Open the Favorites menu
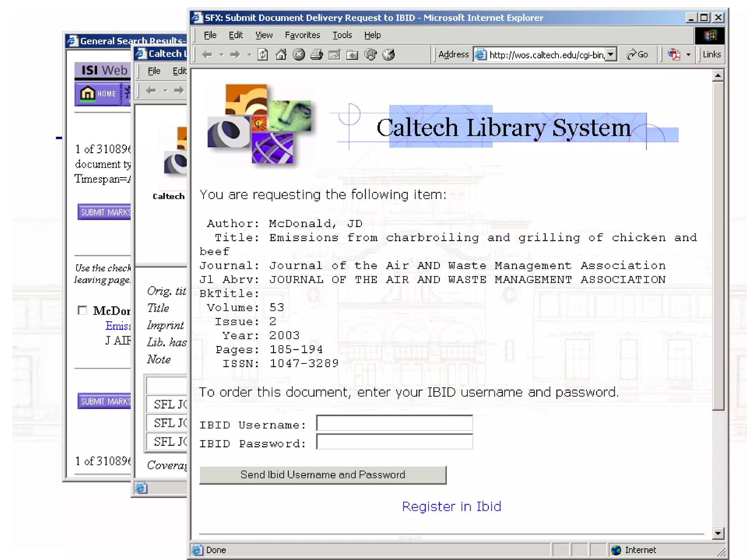This screenshot has height=560, width=747. coord(302,35)
